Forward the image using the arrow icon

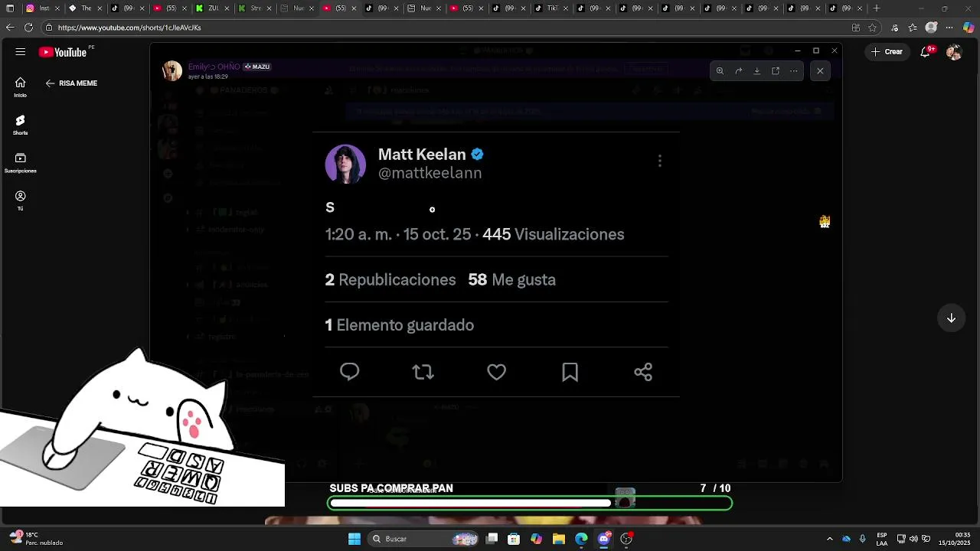click(x=739, y=71)
